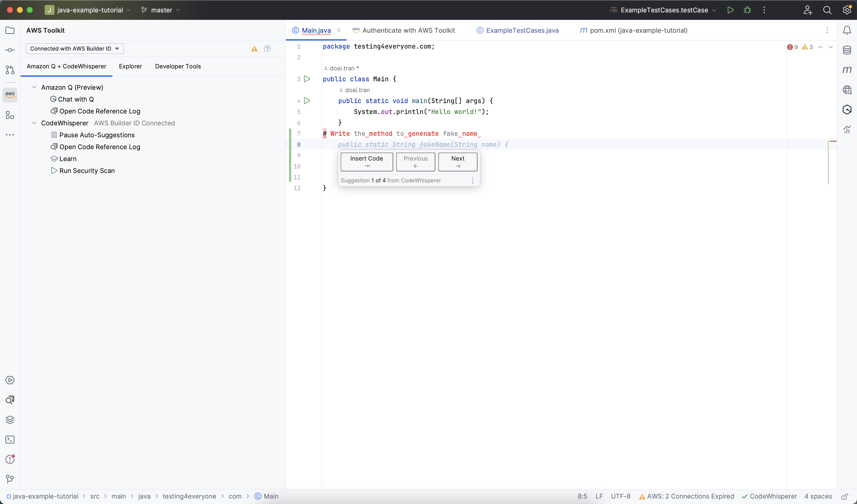The height and width of the screenshot is (504, 857).
Task: Open java-example-tutorial project dropdown
Action: click(88, 10)
